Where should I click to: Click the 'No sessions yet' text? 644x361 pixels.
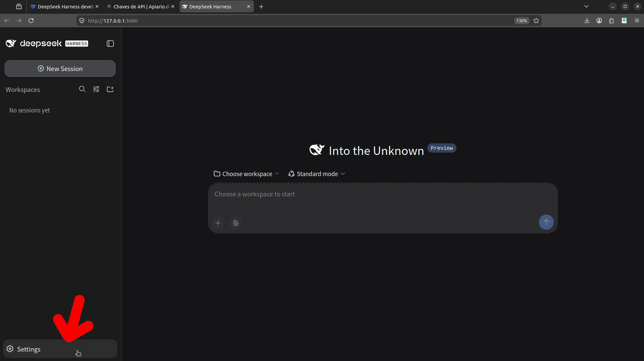(30, 110)
